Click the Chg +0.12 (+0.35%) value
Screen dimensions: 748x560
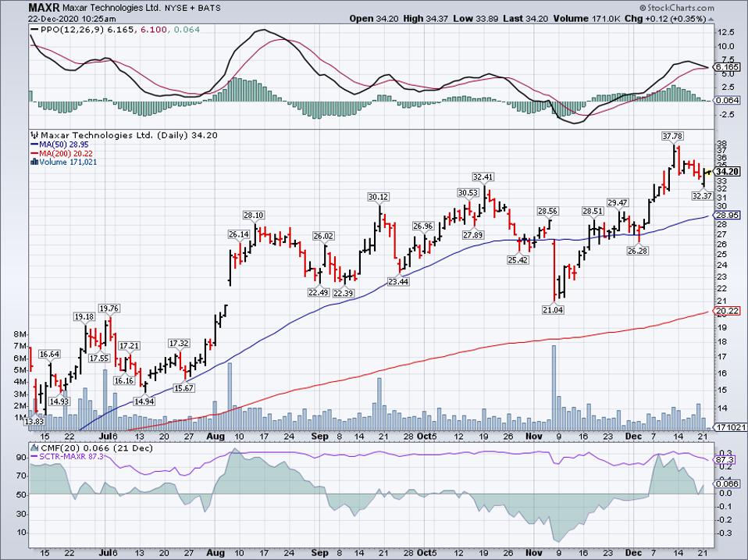pyautogui.click(x=665, y=19)
